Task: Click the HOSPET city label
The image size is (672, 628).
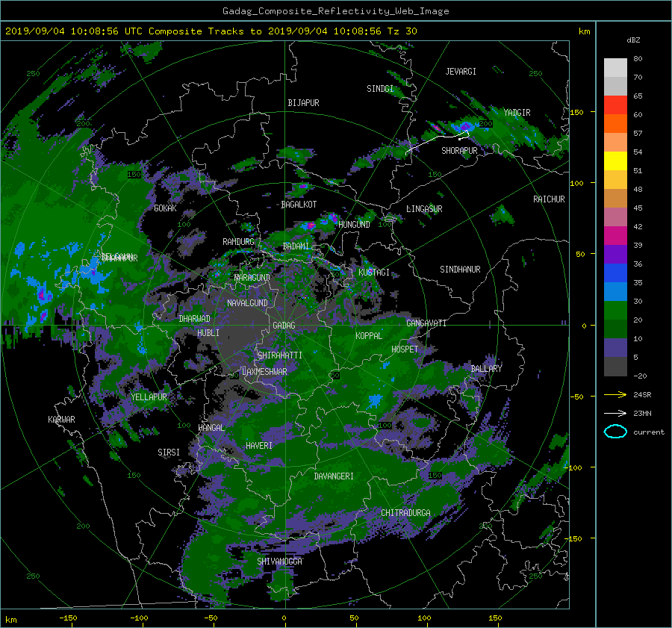Action: point(405,349)
